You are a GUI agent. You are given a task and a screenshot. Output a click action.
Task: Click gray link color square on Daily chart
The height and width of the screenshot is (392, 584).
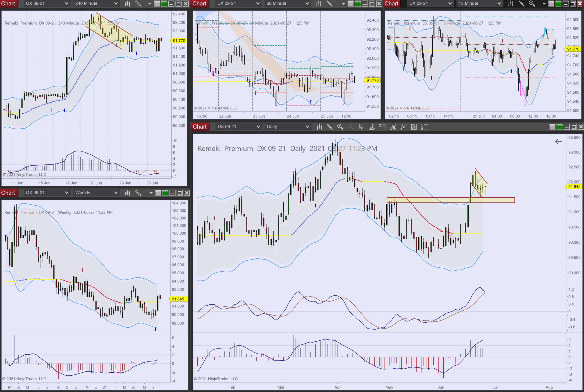click(552, 127)
